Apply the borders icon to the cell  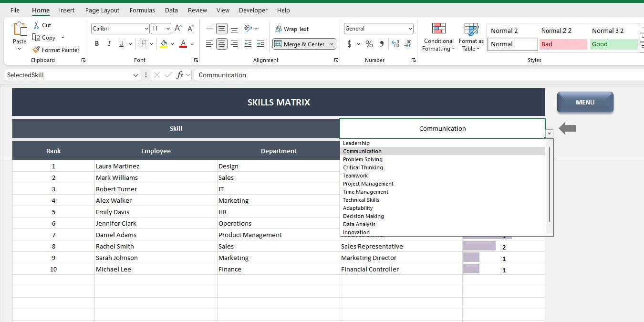(x=142, y=44)
